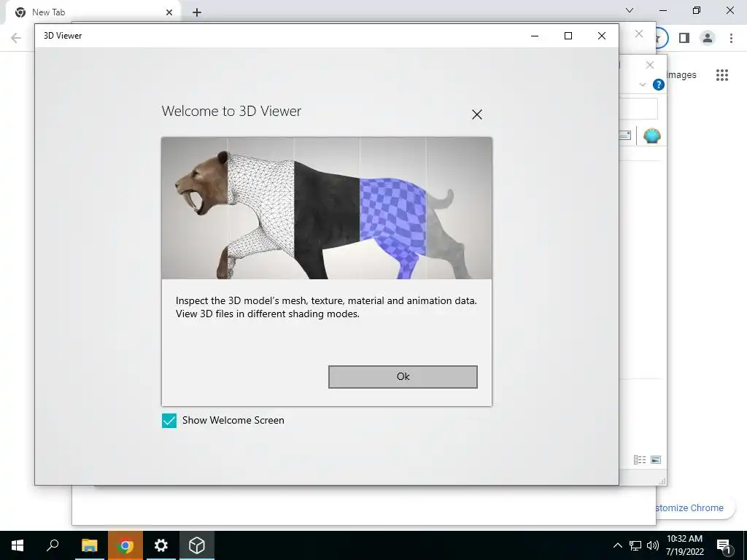Open Chrome tab search chevron in title bar
Viewport: 747px width, 560px height.
[x=630, y=10]
